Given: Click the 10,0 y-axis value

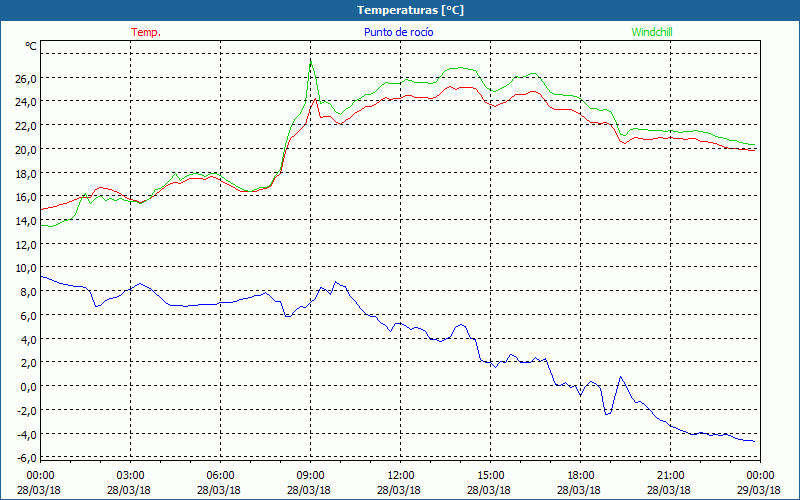Looking at the screenshot, I should [25, 268].
